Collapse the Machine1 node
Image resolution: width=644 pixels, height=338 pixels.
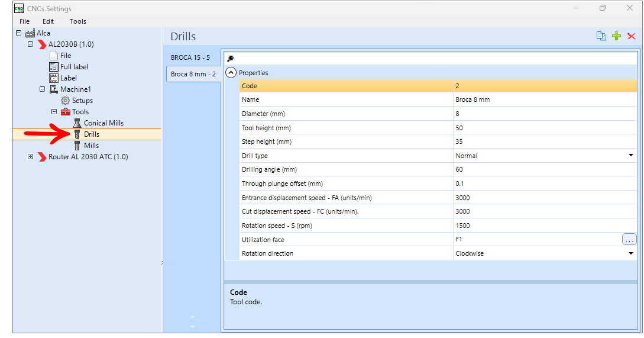tap(42, 89)
